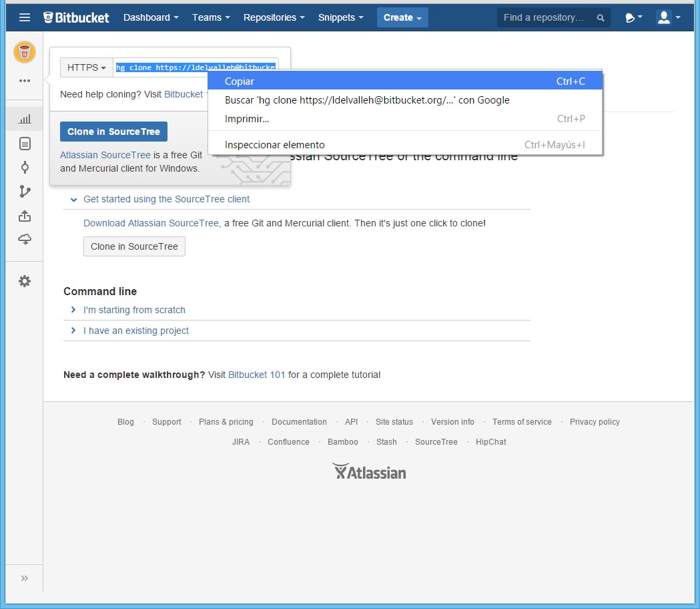Image resolution: width=700 pixels, height=609 pixels.
Task: Open the Create dropdown button
Action: (x=402, y=17)
